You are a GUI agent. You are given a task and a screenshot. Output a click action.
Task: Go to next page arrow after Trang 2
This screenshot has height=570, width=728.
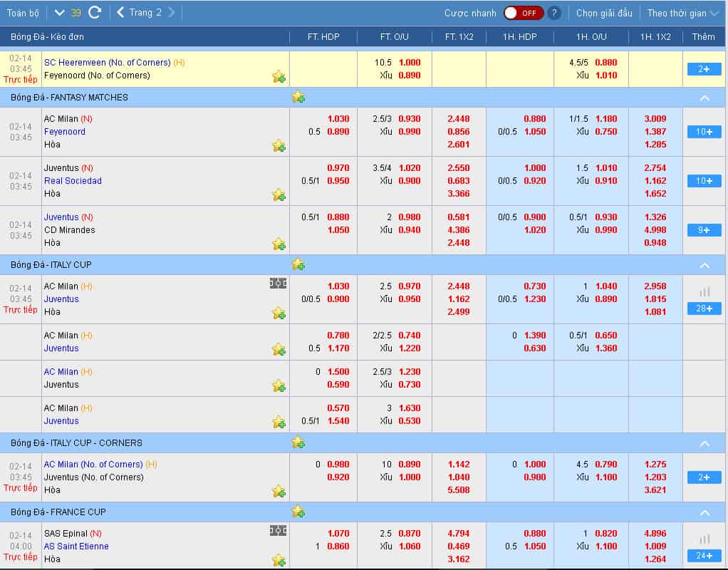coord(172,13)
